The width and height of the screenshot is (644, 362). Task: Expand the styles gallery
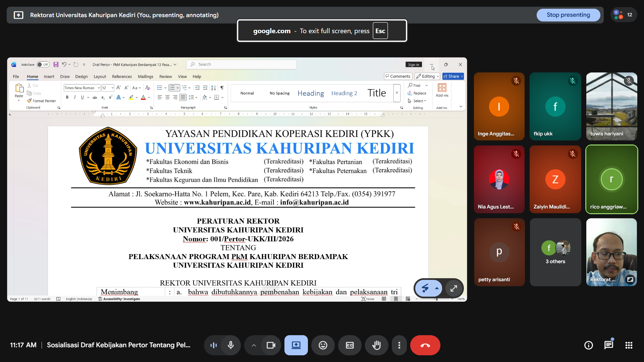397,93
